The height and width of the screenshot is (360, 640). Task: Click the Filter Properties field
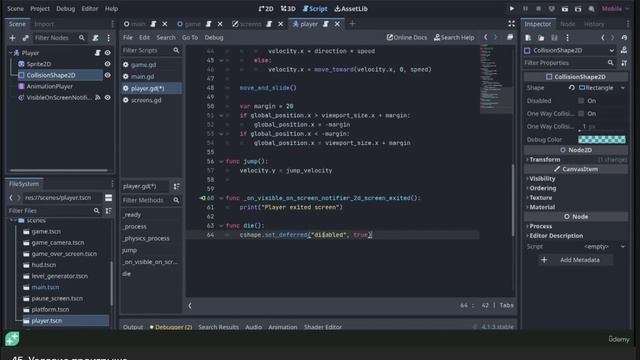[569, 63]
